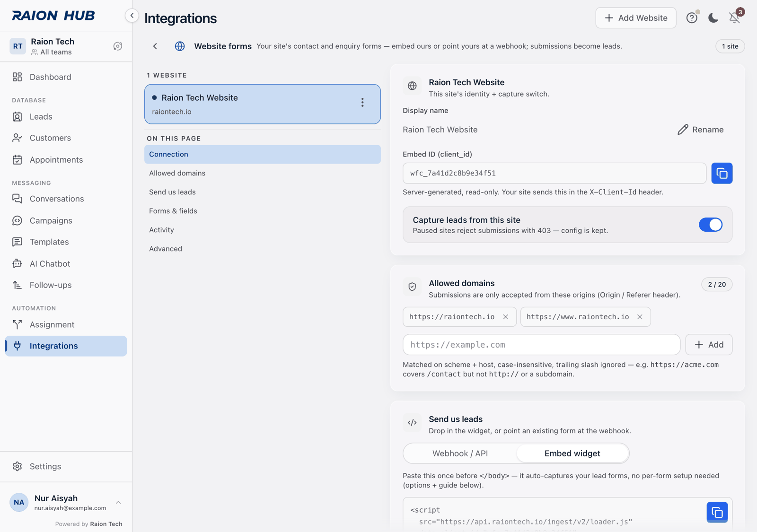757x532 pixels.
Task: Open Appointments in the sidebar
Action: click(x=66, y=160)
